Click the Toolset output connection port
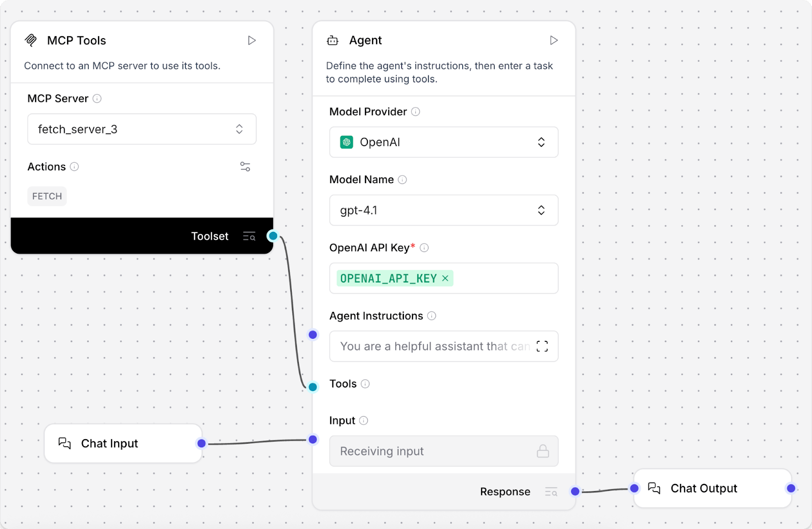 (x=273, y=236)
